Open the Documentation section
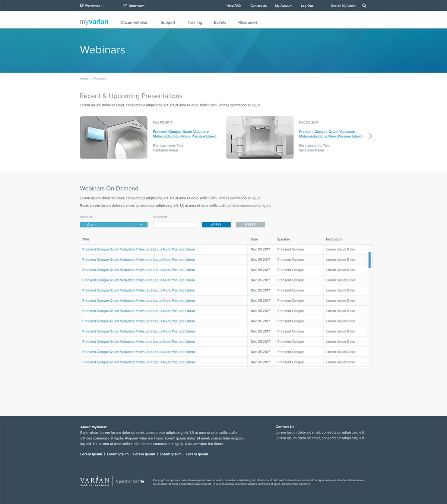The image size is (447, 504). pos(134,22)
